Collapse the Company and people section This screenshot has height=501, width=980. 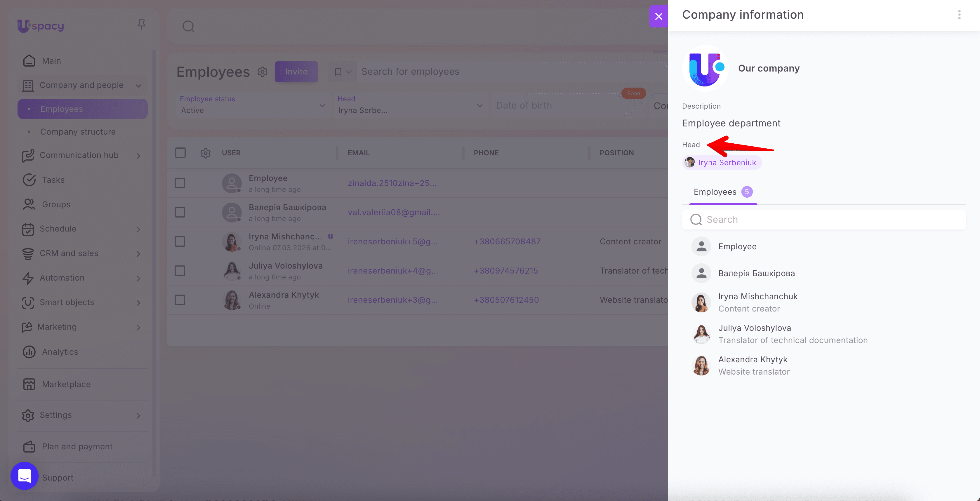point(138,86)
